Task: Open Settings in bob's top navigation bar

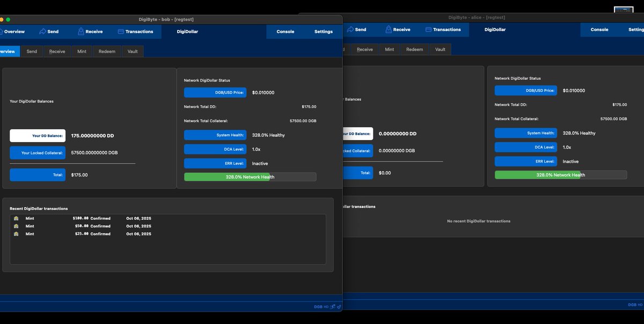Action: (323, 32)
